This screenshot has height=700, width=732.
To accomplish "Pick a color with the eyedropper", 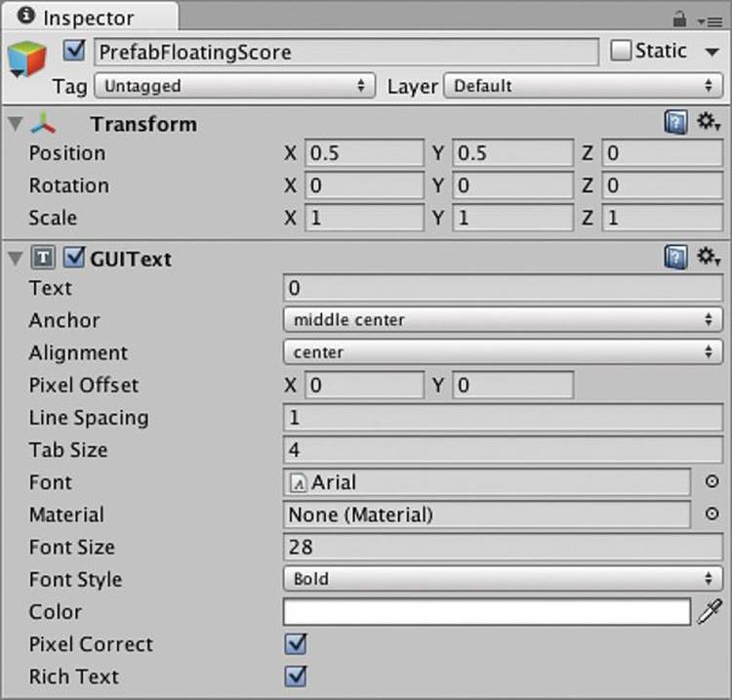I will point(710,611).
